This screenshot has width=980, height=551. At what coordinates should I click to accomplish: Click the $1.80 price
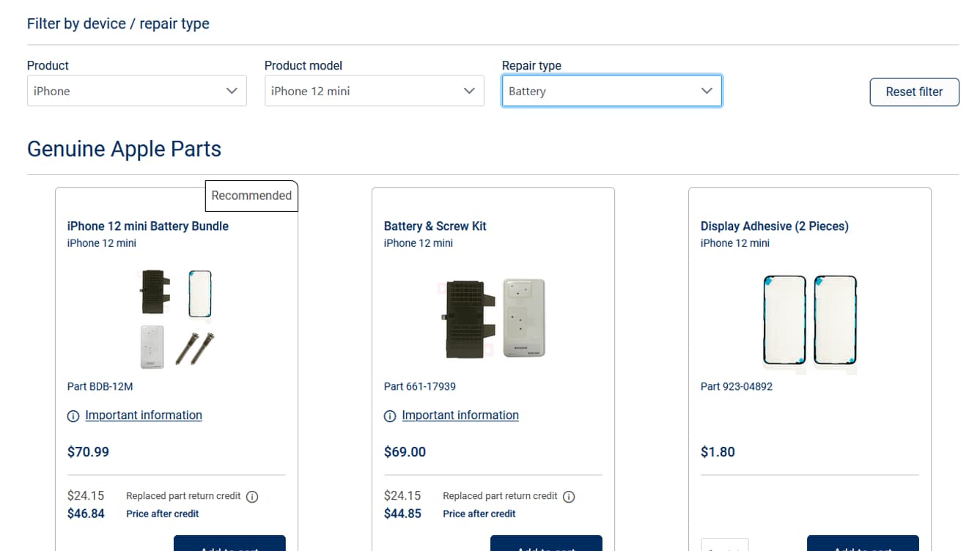click(718, 452)
